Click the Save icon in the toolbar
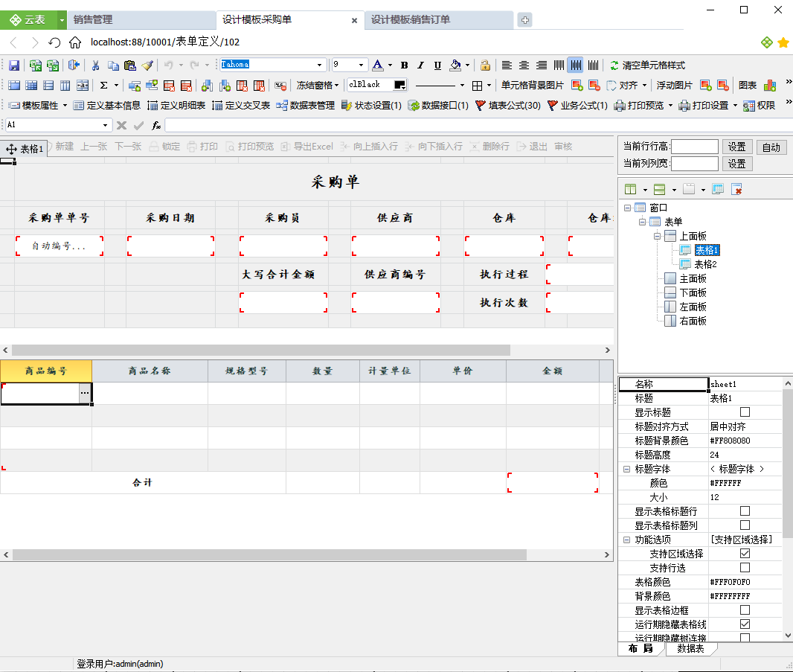This screenshot has width=793, height=672. [x=14, y=65]
